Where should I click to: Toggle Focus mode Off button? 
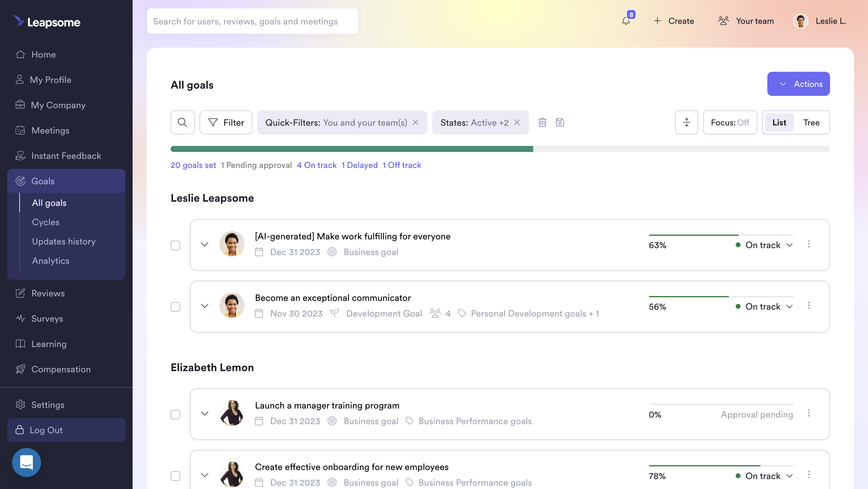tap(730, 122)
